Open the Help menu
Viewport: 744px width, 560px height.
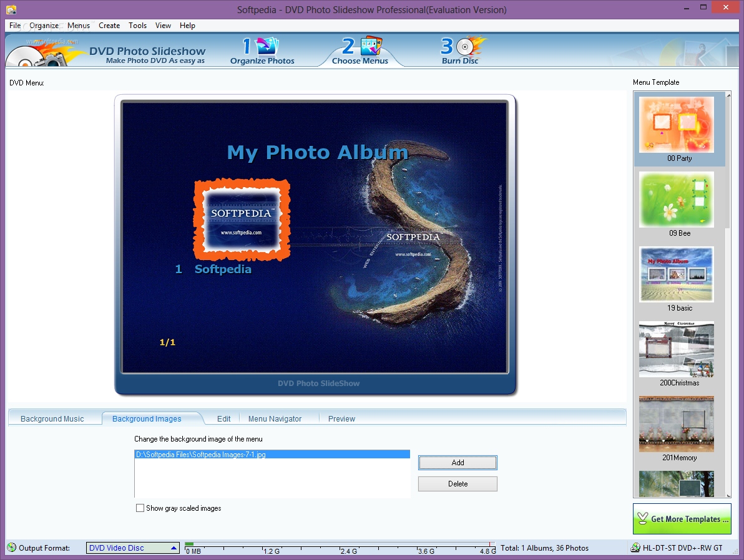coord(187,26)
